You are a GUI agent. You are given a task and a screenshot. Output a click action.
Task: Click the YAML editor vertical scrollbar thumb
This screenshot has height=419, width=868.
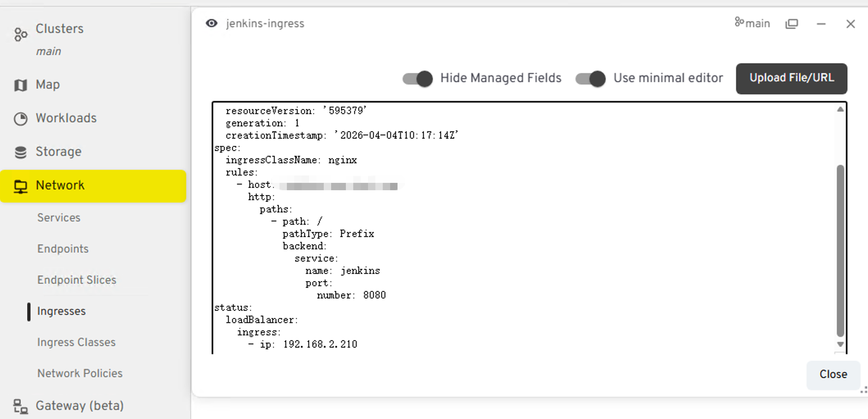[x=840, y=250]
